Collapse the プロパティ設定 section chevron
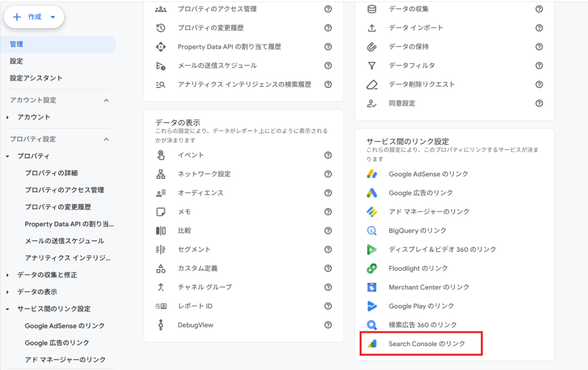 [x=106, y=139]
